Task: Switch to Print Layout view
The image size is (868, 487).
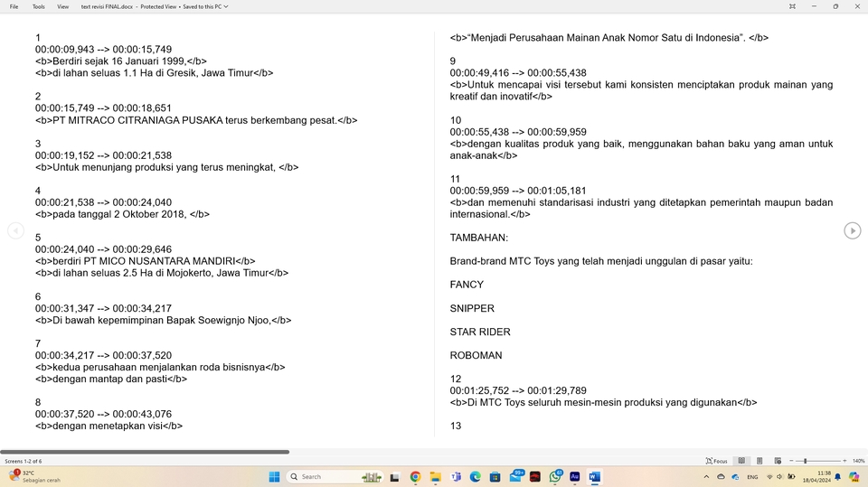Action: click(759, 461)
